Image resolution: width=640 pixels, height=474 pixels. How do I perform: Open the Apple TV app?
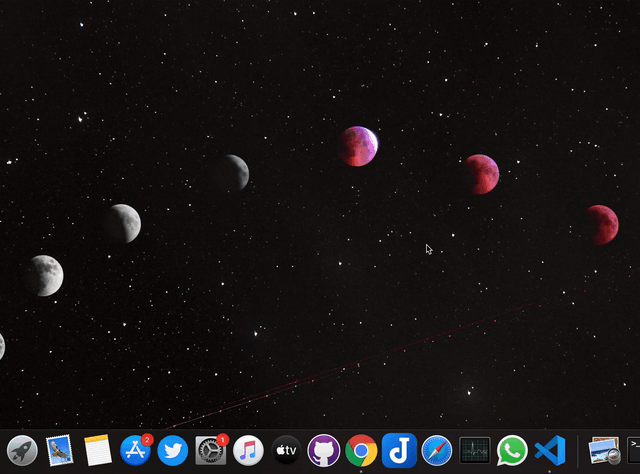286,450
